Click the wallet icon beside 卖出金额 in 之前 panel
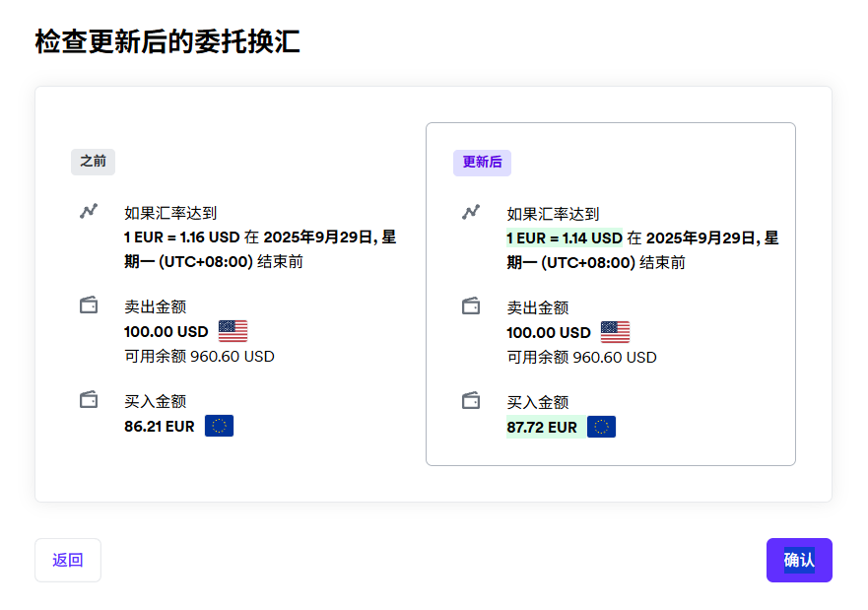The height and width of the screenshot is (610, 868). pyautogui.click(x=89, y=305)
